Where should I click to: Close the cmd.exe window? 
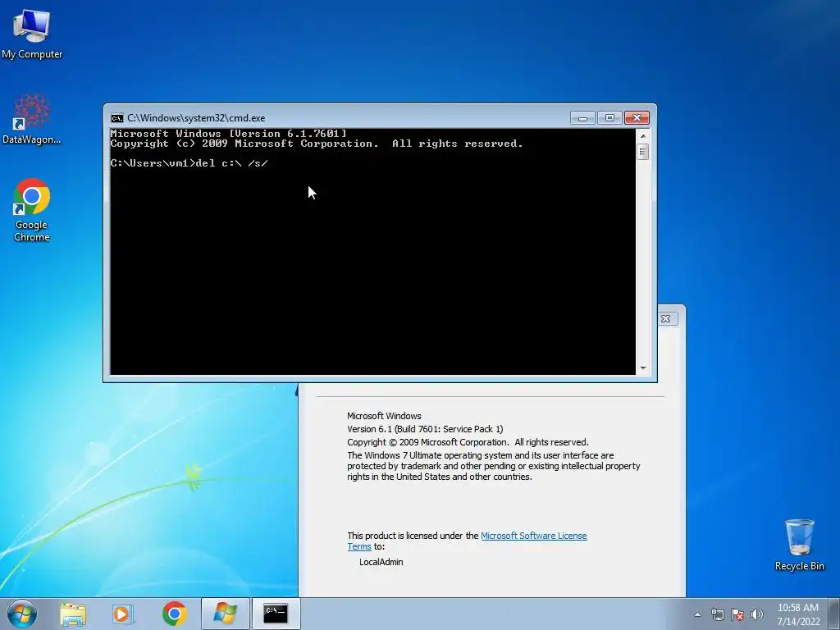(x=637, y=118)
